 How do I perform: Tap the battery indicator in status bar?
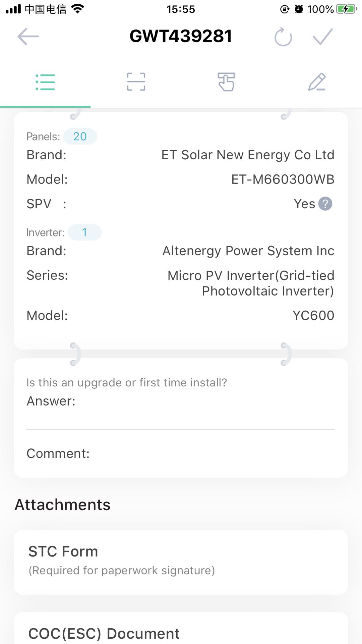pyautogui.click(x=347, y=9)
